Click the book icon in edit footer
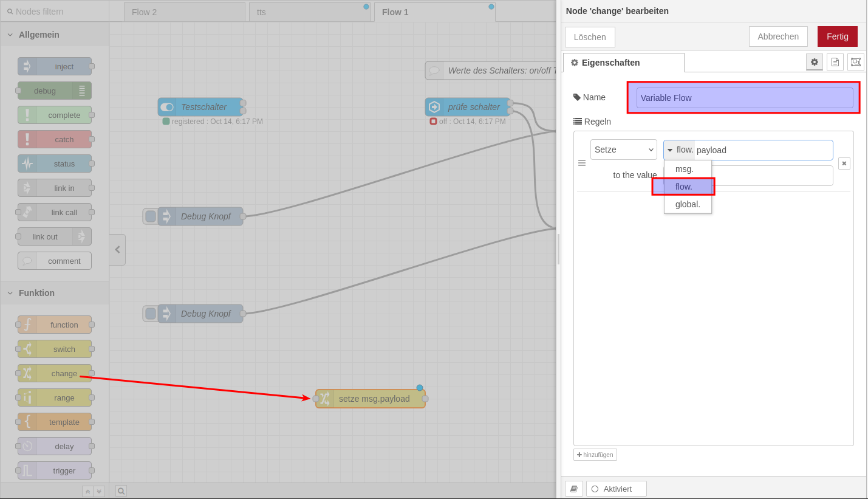 pos(573,489)
